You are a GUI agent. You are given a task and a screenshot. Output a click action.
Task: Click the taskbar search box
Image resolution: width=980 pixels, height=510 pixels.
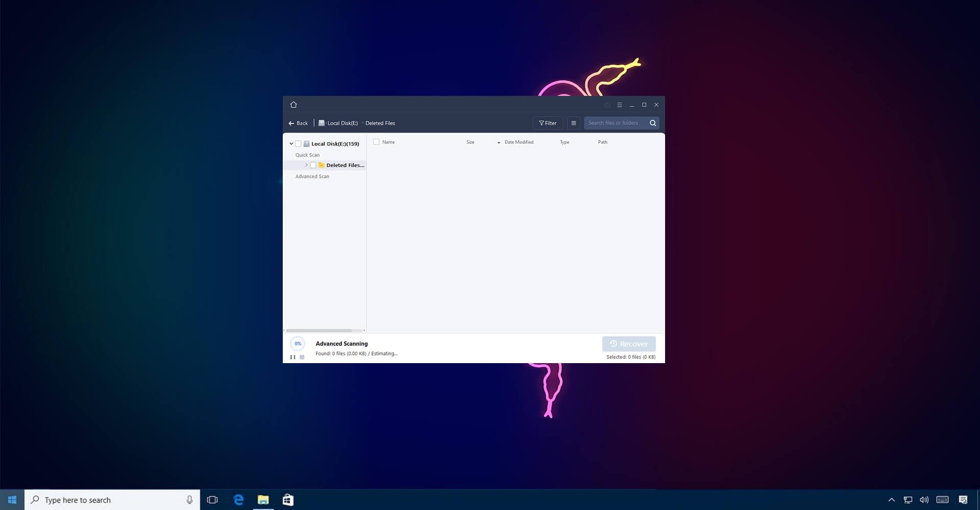click(x=112, y=500)
